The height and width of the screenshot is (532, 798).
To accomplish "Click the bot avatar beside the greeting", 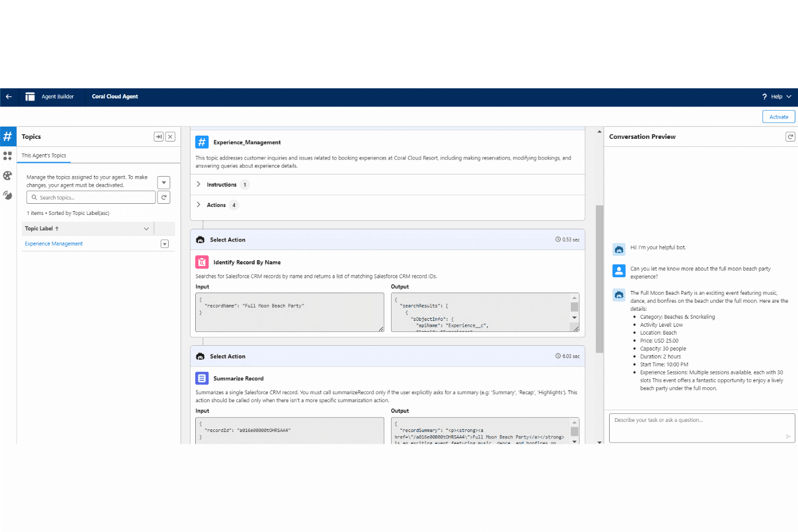I will pyautogui.click(x=619, y=249).
